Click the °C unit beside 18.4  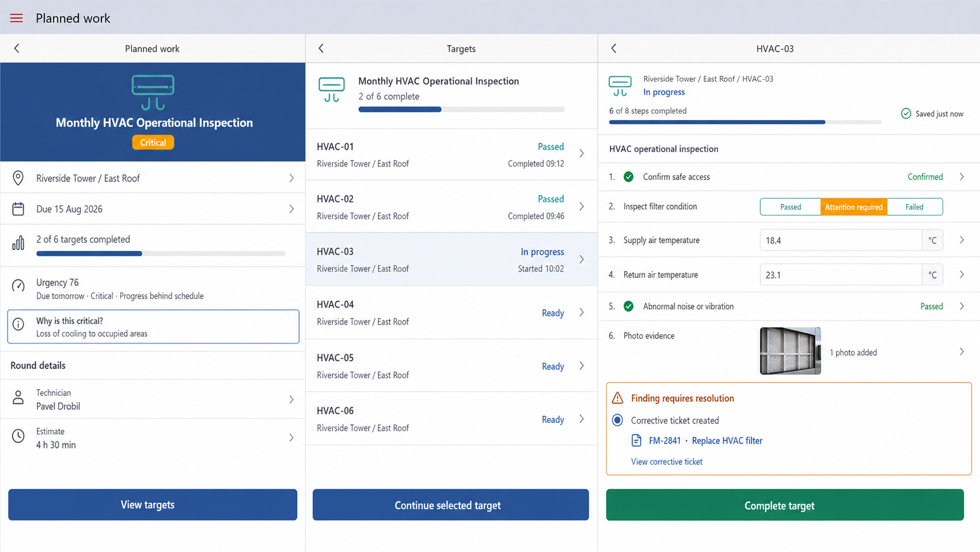coord(933,240)
